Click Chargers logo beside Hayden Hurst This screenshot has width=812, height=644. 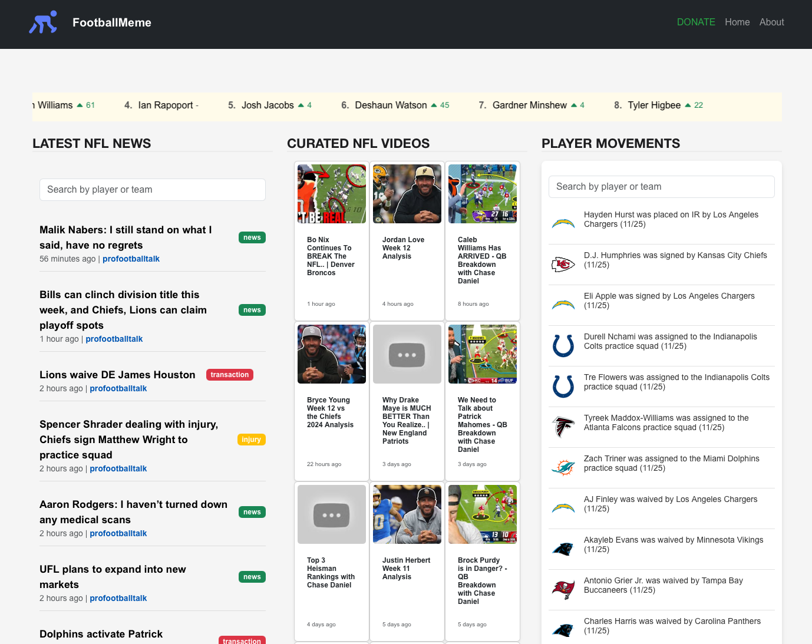pos(563,224)
